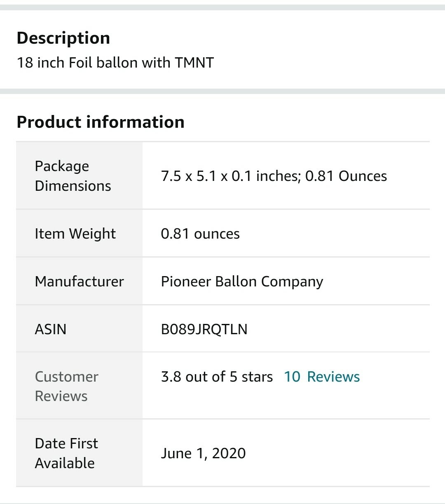Screen dimensions: 445x504
Task: Click the Customer Reviews label
Action: click(67, 386)
